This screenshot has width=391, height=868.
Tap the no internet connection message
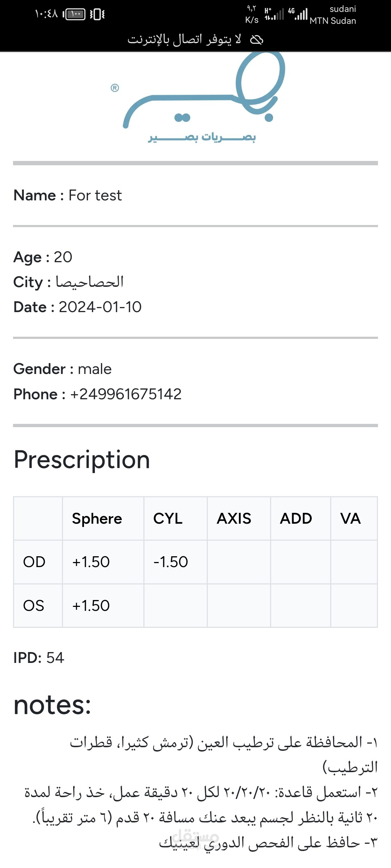click(184, 39)
